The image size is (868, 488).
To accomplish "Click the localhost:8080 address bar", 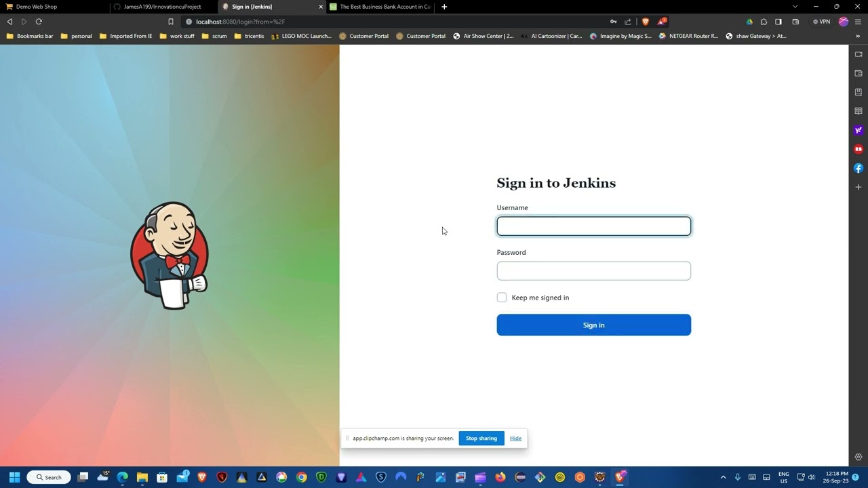I will 393,22.
